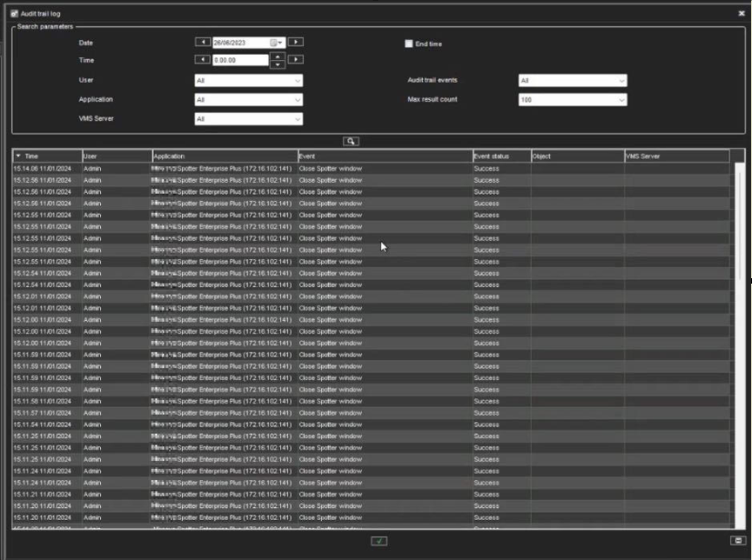Click the export icon at bottom right
This screenshot has height=560, width=752.
(737, 540)
